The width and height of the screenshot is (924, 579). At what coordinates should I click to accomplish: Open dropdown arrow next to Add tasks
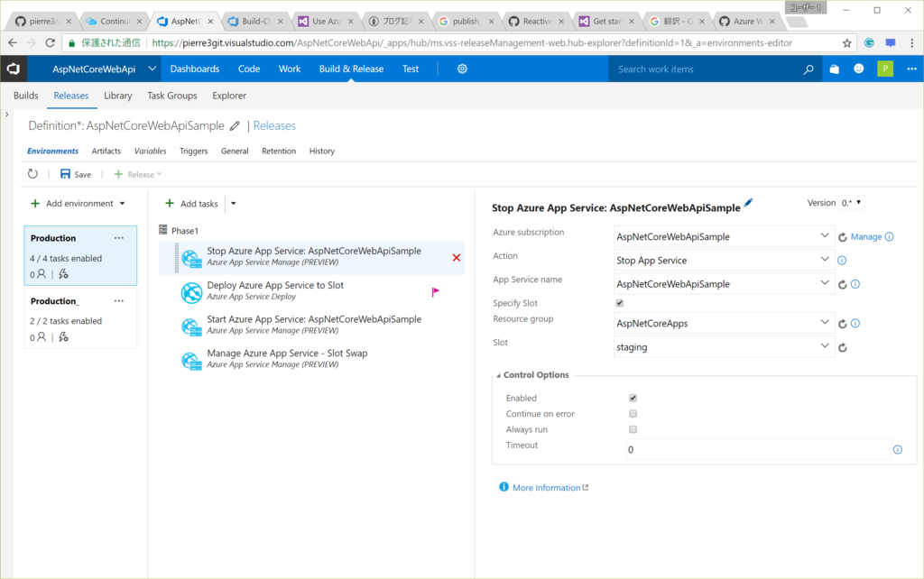click(234, 204)
